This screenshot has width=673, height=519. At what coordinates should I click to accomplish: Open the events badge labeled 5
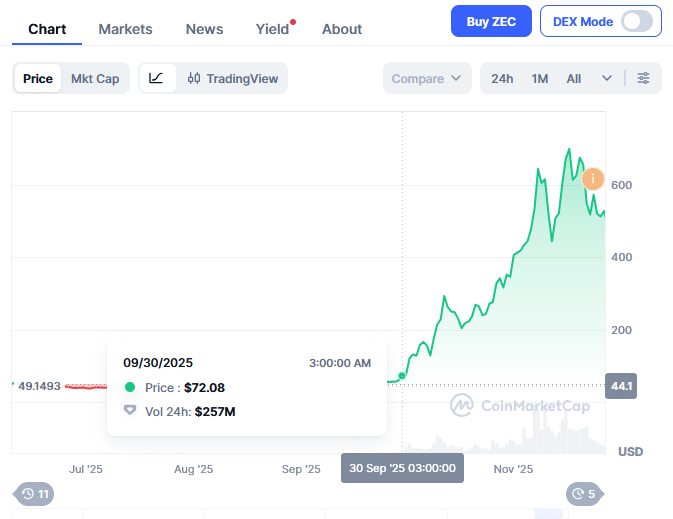pyautogui.click(x=585, y=494)
